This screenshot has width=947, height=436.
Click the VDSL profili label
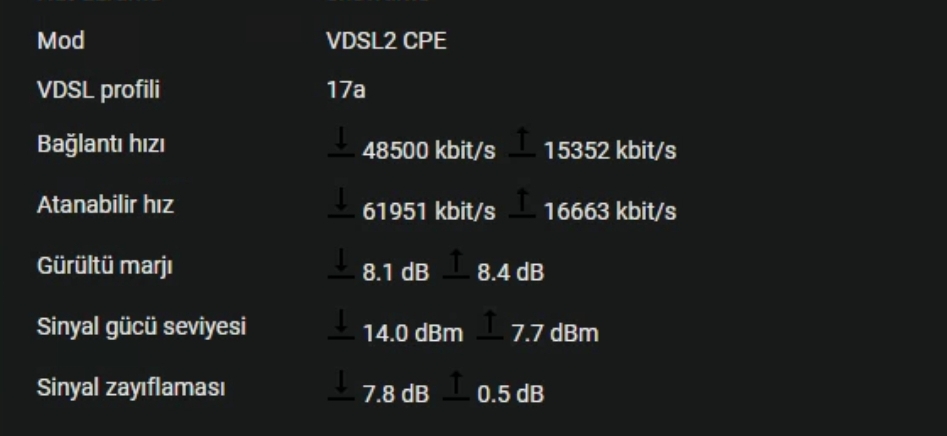[x=98, y=90]
